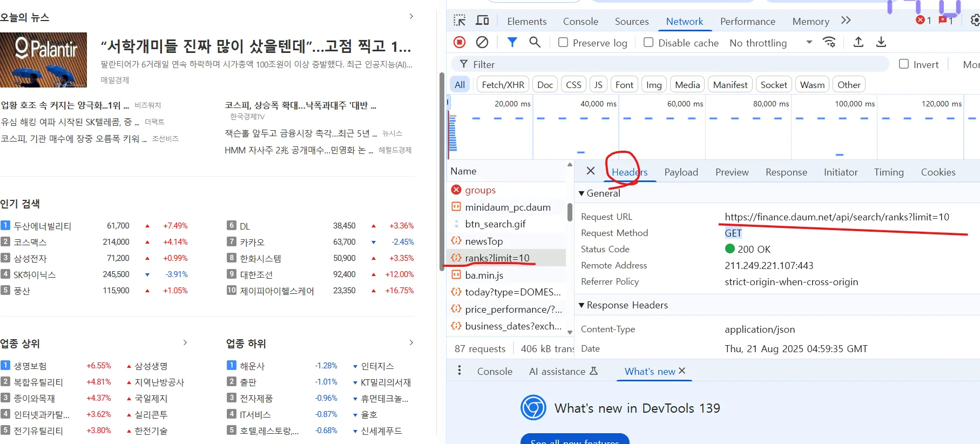The height and width of the screenshot is (444, 980).
Task: Toggle the network filter funnel icon
Action: (512, 42)
